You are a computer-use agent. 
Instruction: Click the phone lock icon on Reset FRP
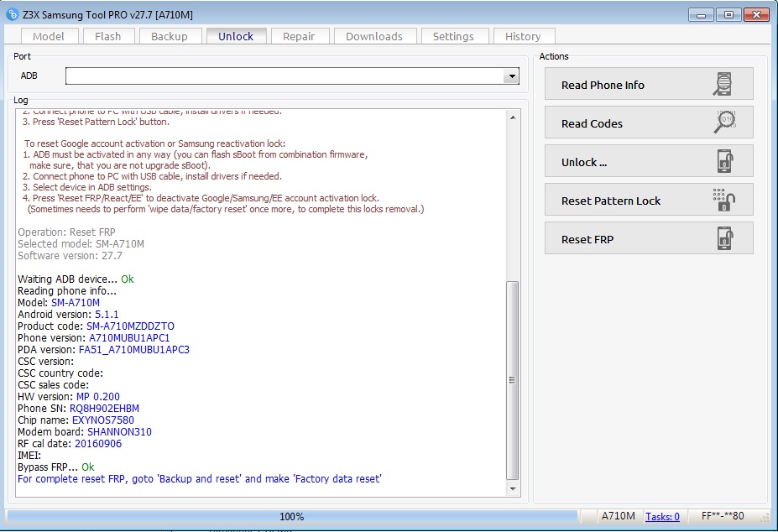(725, 238)
